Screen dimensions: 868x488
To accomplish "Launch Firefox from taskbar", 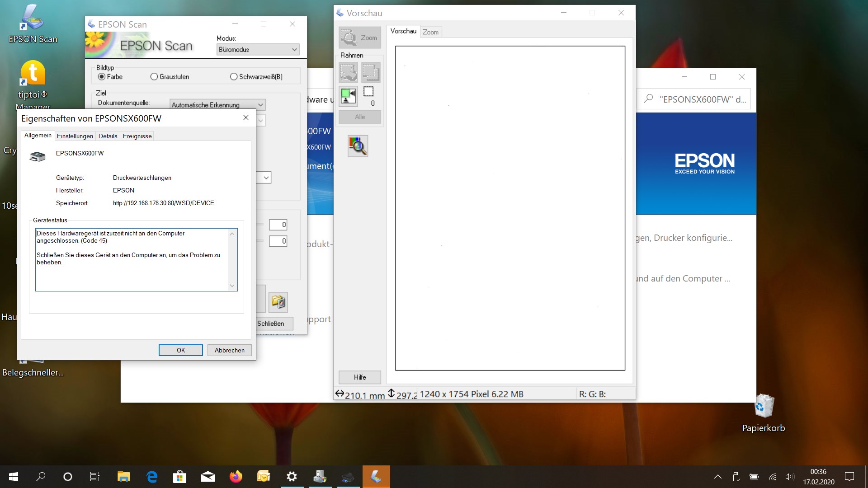I will [236, 477].
